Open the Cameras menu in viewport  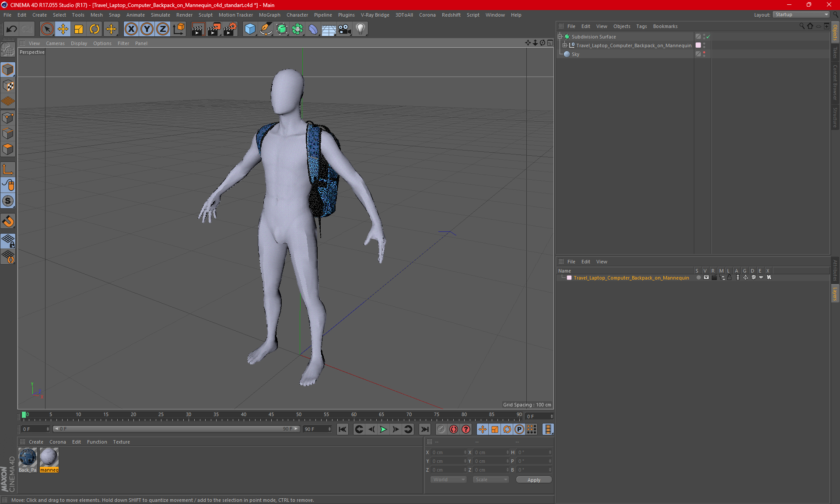tap(55, 43)
